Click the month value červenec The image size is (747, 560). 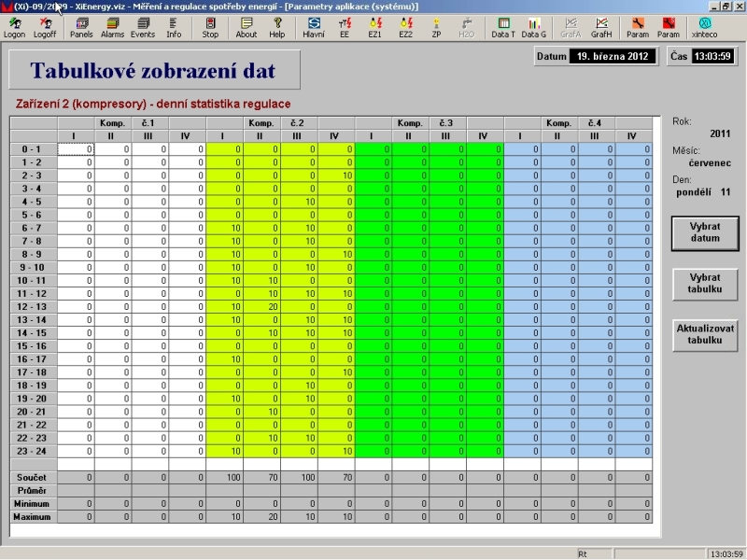point(710,162)
